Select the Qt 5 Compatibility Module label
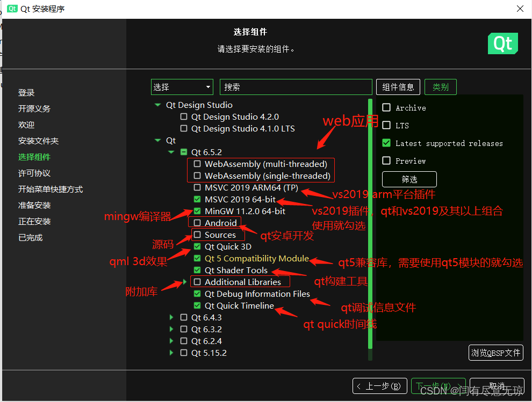Viewport: 532px width, 402px height. (x=257, y=259)
